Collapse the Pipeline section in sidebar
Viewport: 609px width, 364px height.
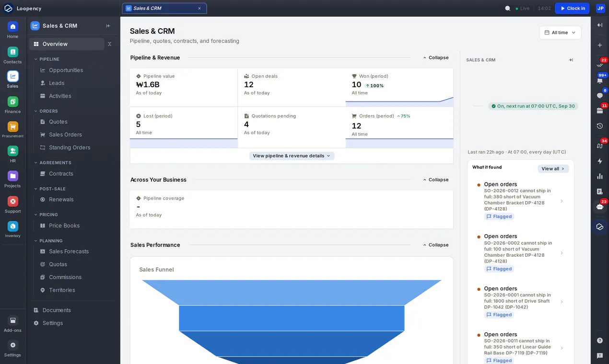pyautogui.click(x=35, y=59)
